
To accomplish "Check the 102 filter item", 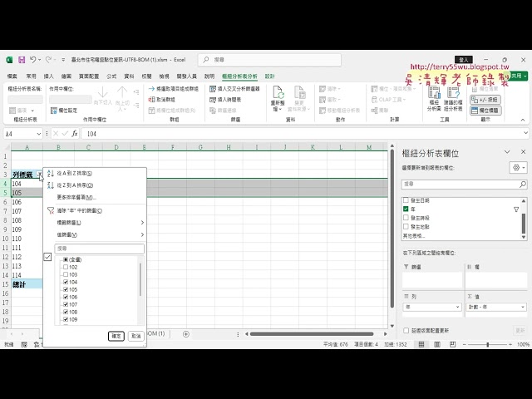I will coord(66,267).
